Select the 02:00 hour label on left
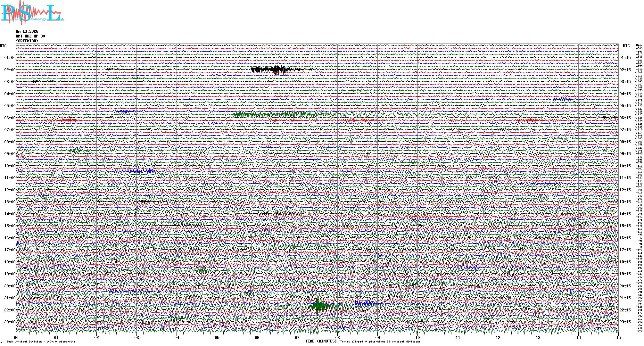Viewport: 644px width, 346px height. 10,70
